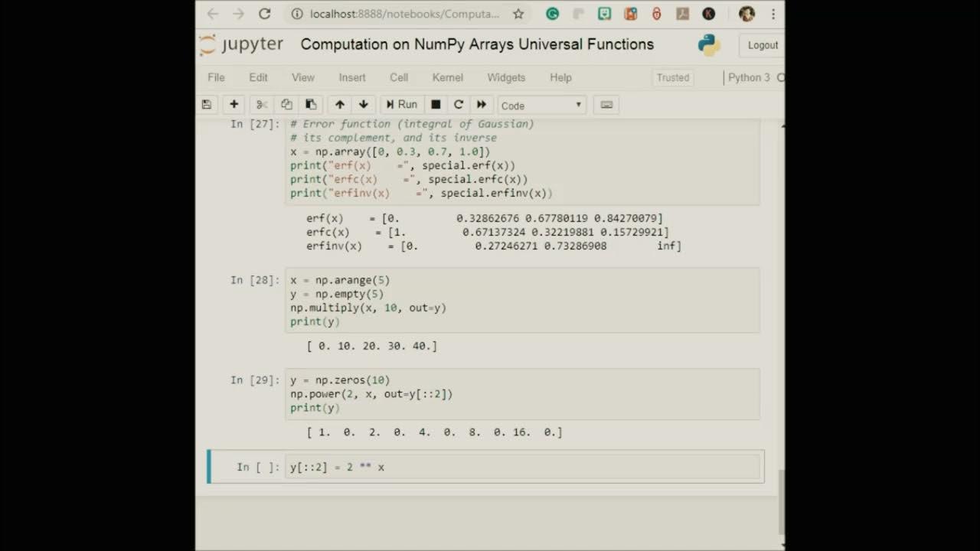Open the black K extension icon
Image resolution: width=980 pixels, height=551 pixels.
tap(709, 14)
